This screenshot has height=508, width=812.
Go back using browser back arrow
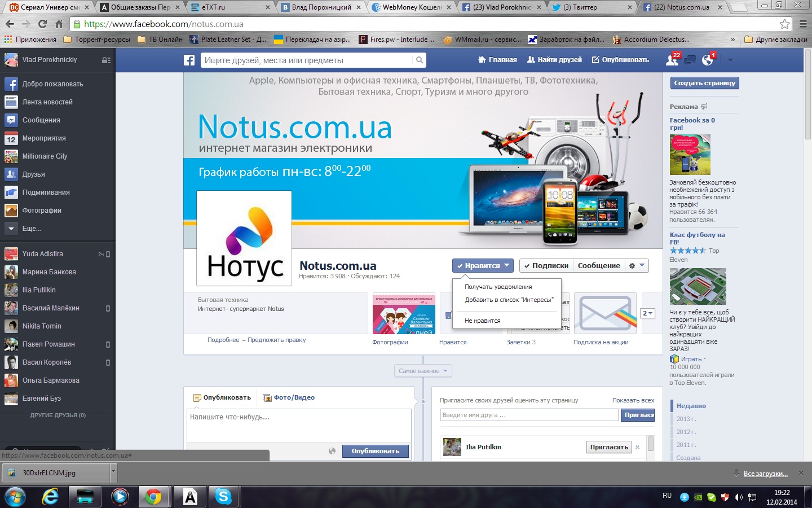(x=10, y=24)
